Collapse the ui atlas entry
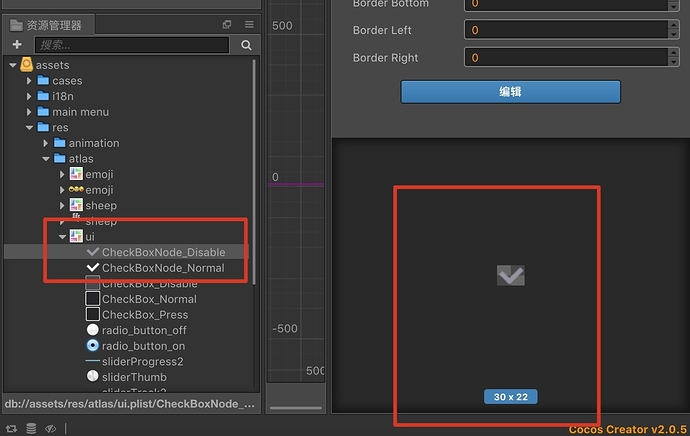690x436 pixels. (x=62, y=237)
